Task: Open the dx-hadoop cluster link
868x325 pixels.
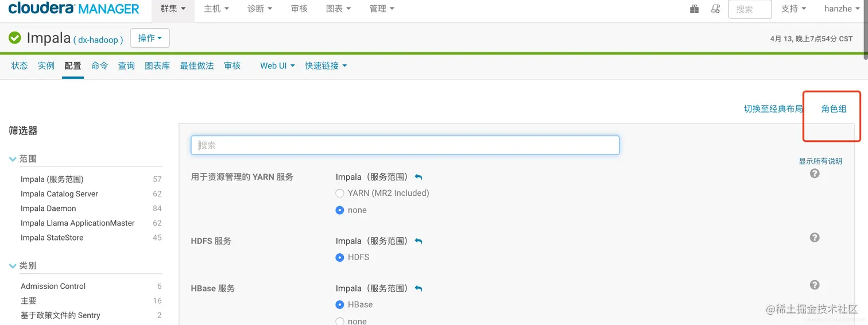Action: (x=98, y=40)
